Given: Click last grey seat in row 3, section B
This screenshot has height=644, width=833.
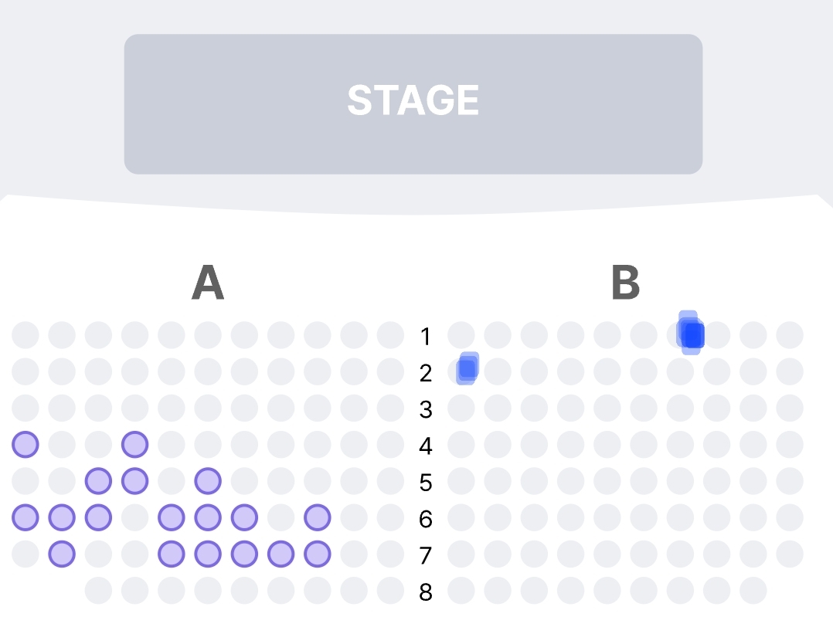Looking at the screenshot, I should (x=790, y=408).
